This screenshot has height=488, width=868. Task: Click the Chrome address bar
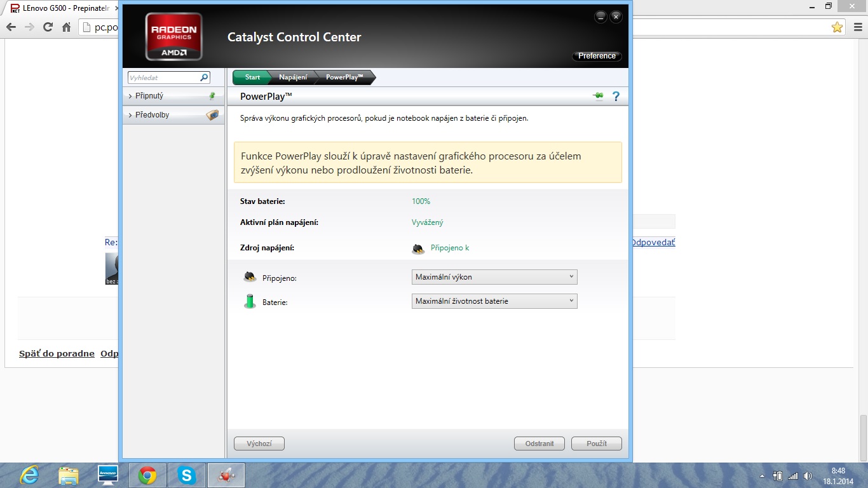(99, 27)
